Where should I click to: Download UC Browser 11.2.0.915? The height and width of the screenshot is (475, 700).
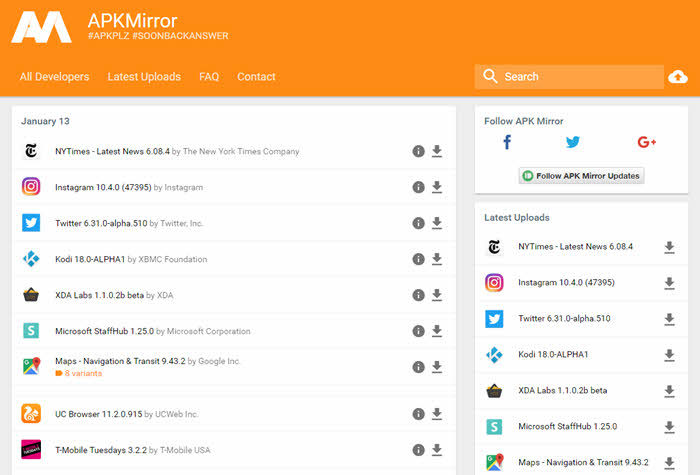pyautogui.click(x=437, y=414)
